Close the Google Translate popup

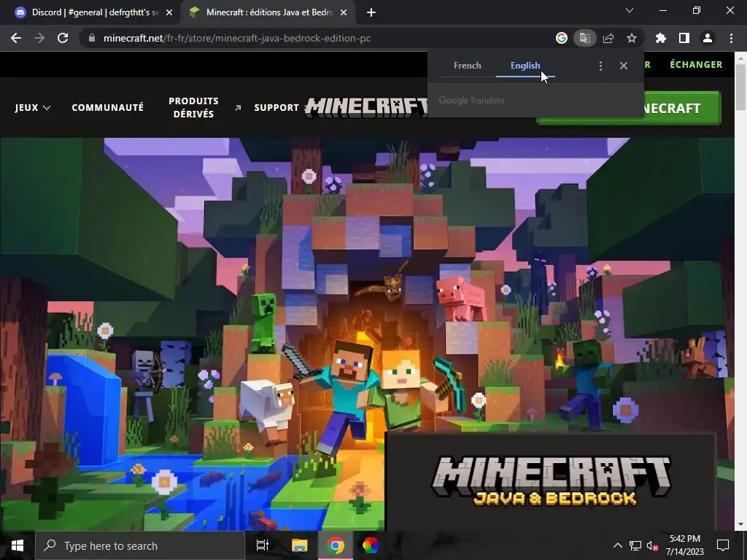tap(624, 66)
